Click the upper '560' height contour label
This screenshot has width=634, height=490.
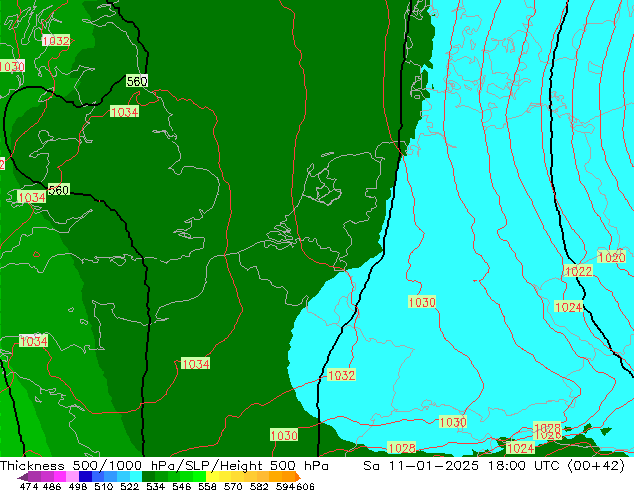click(137, 81)
